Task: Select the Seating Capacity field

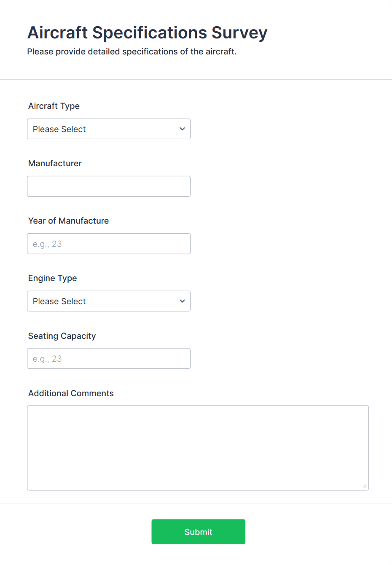Action: (x=108, y=359)
